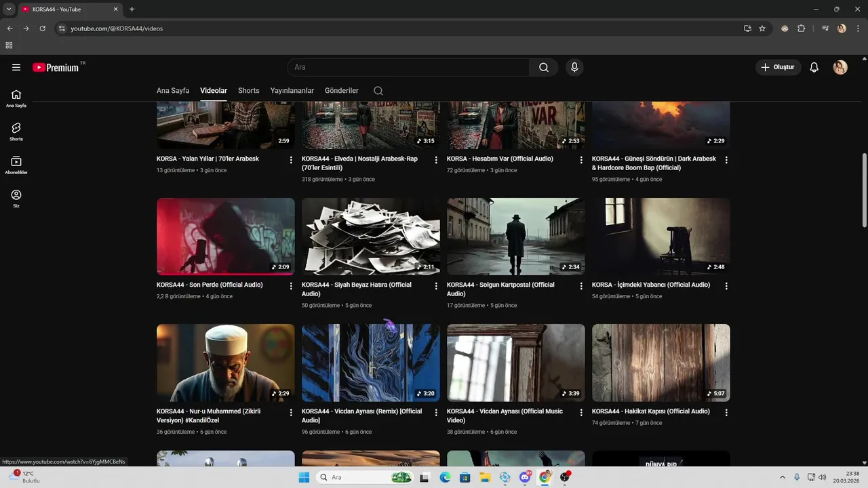Select the KORSA44 - YouTube browser tab
This screenshot has width=868, height=488.
click(x=70, y=9)
